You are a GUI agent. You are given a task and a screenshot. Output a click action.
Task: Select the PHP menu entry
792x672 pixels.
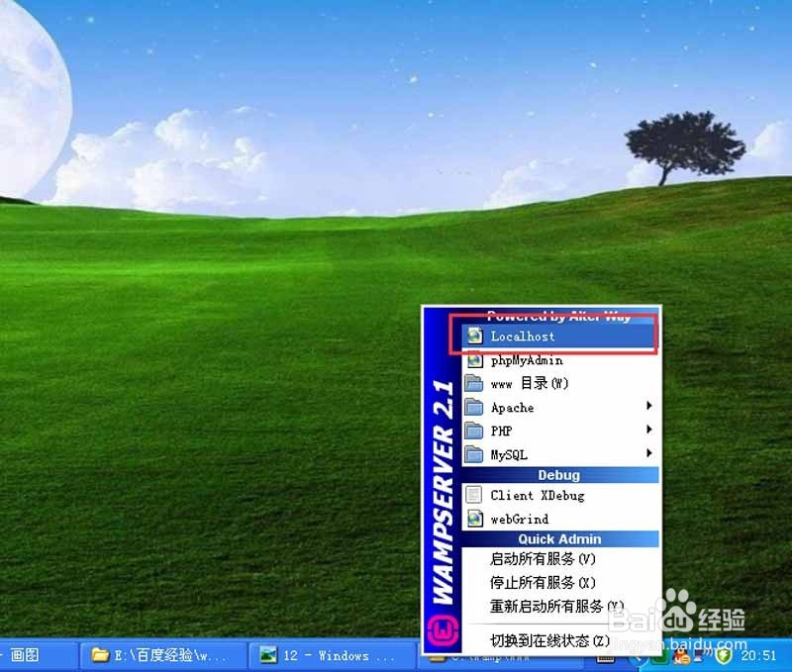click(559, 431)
